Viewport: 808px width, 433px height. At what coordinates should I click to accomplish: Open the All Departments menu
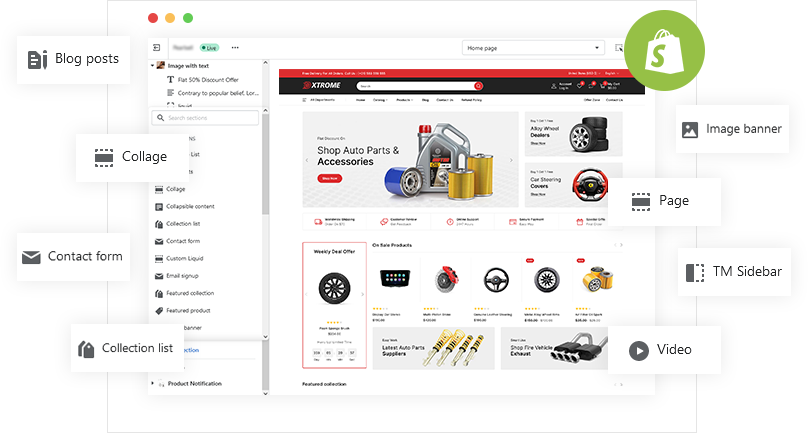click(325, 100)
